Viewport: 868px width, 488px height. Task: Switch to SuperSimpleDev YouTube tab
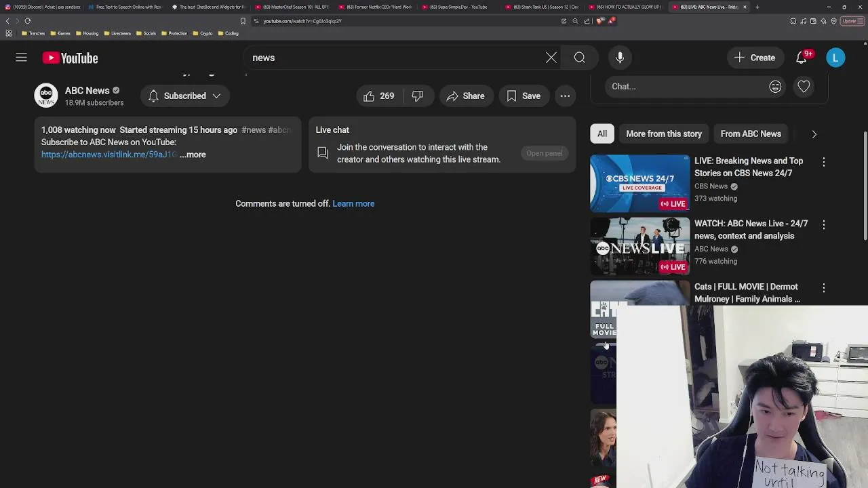click(458, 7)
